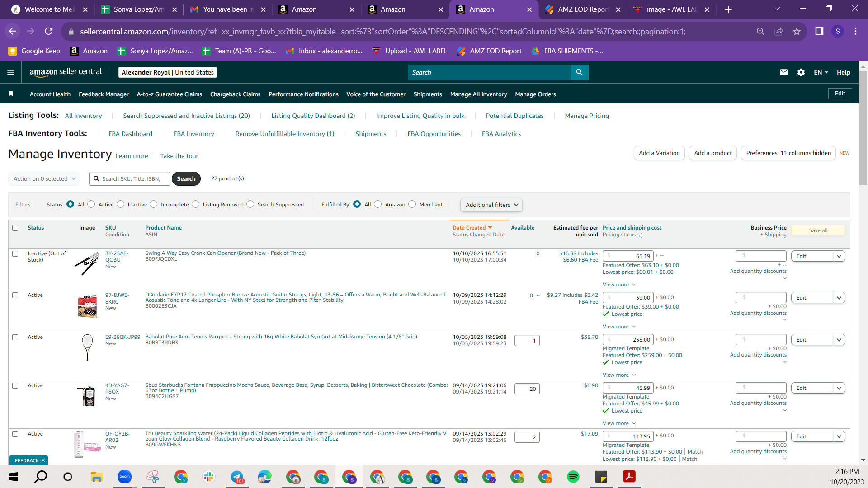The image size is (868, 488).
Task: Open Microsoft Edge from the taskbar
Action: tap(265, 477)
